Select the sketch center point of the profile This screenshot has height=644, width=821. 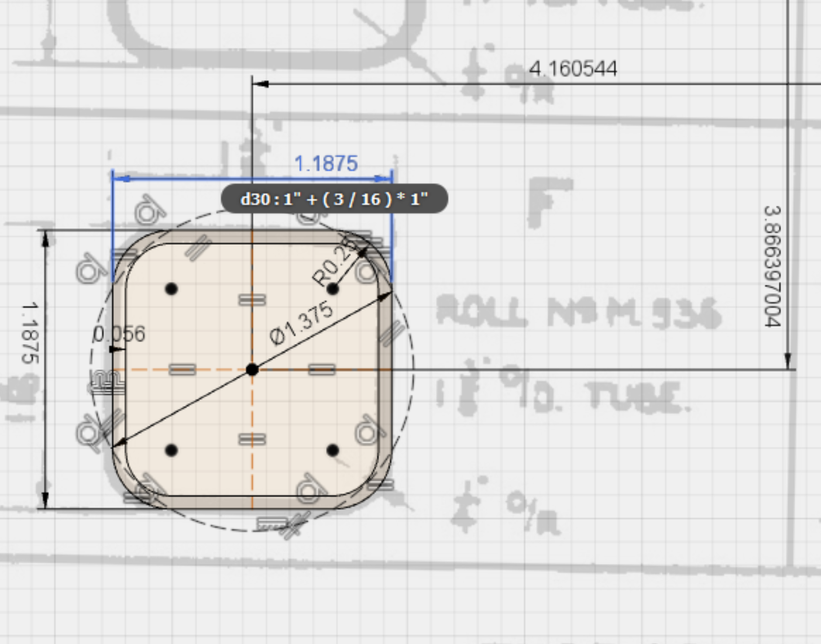click(x=252, y=369)
